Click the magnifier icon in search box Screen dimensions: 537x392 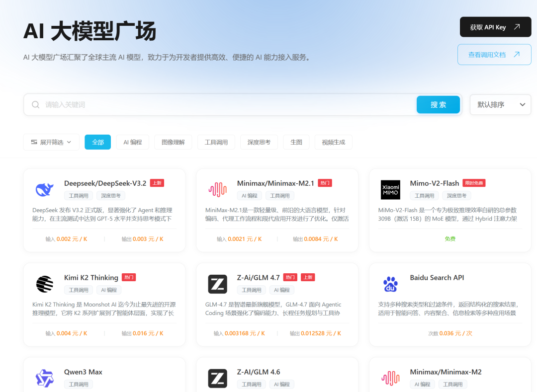click(x=36, y=105)
